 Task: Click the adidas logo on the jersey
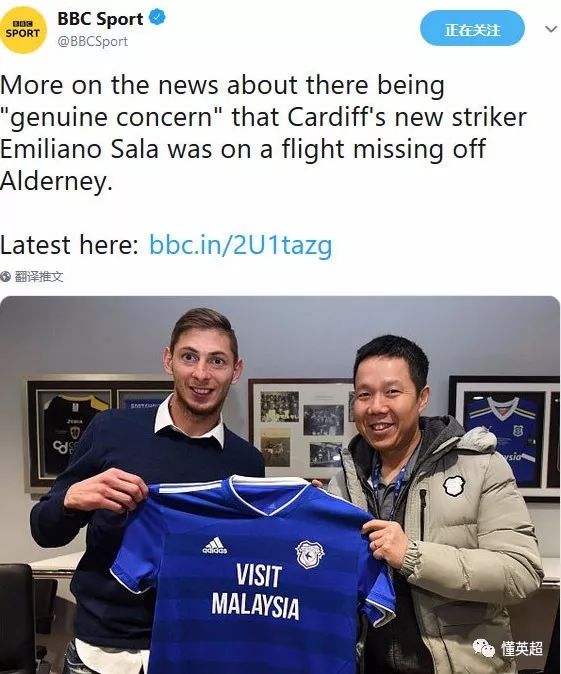pos(215,545)
